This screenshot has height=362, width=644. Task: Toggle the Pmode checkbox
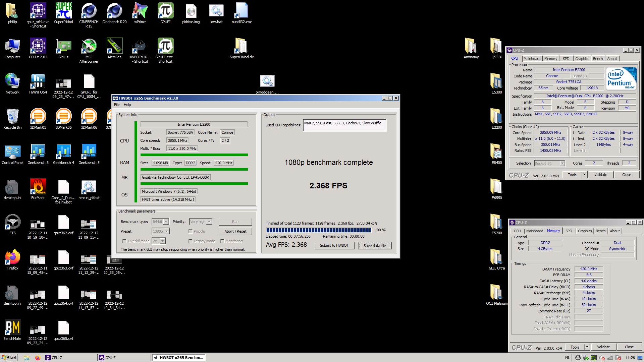[191, 231]
